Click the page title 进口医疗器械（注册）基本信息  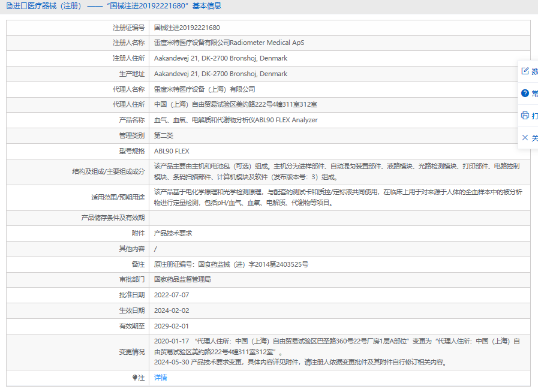(117, 6)
